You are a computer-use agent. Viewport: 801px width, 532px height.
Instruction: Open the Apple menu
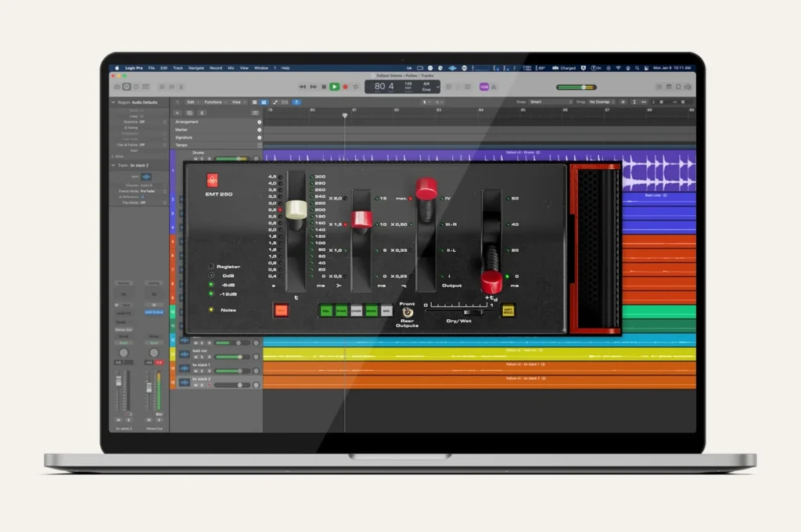coord(117,68)
